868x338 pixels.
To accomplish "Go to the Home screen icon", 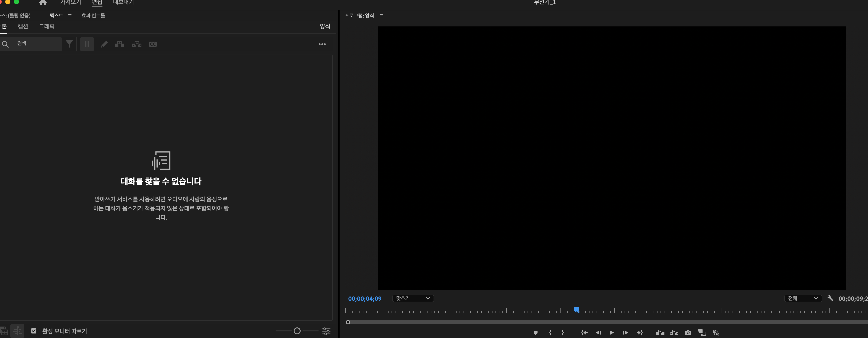I will click(43, 3).
